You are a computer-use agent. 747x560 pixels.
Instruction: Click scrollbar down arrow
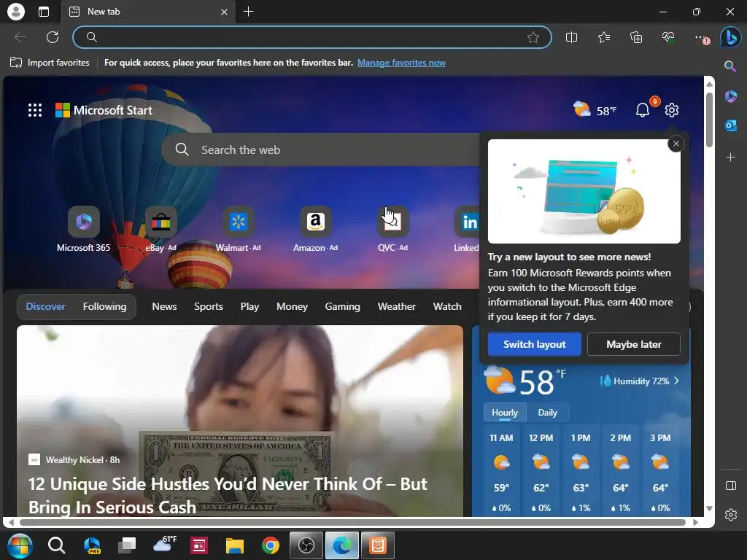pos(709,508)
